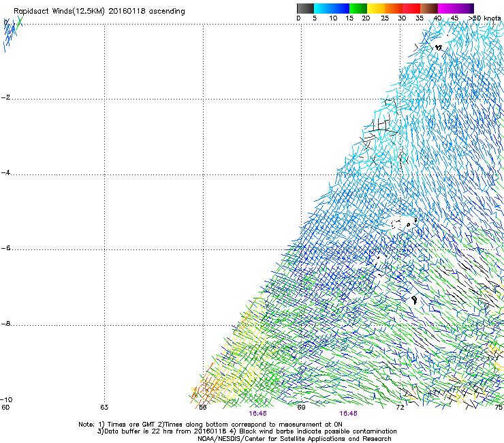Click the '-8' latitude axis label
The image size is (504, 443).
pyautogui.click(x=5, y=324)
